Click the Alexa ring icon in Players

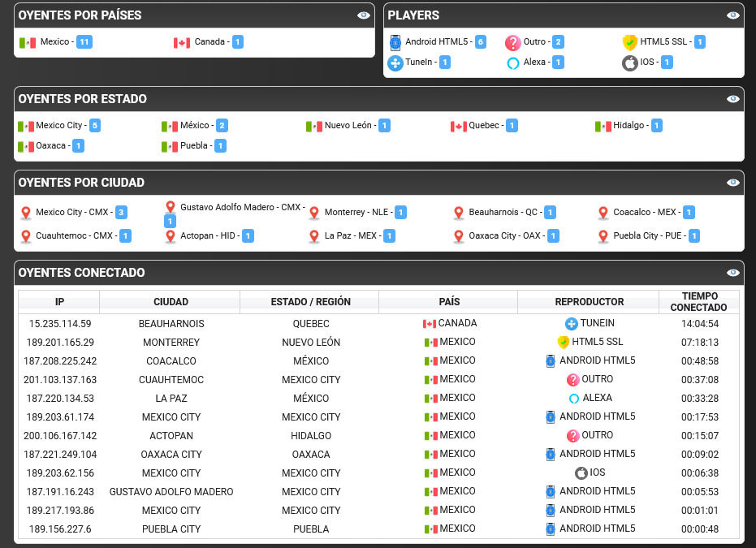click(513, 63)
